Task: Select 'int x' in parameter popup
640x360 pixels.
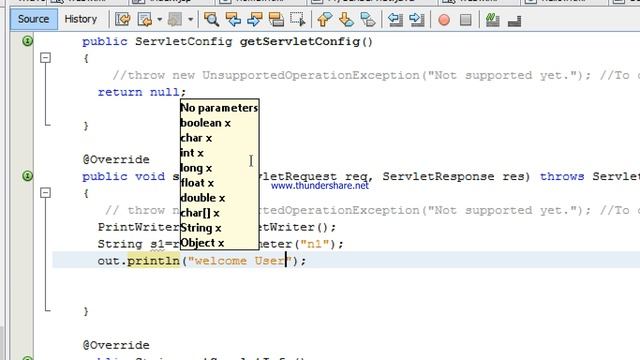Action: [192, 153]
